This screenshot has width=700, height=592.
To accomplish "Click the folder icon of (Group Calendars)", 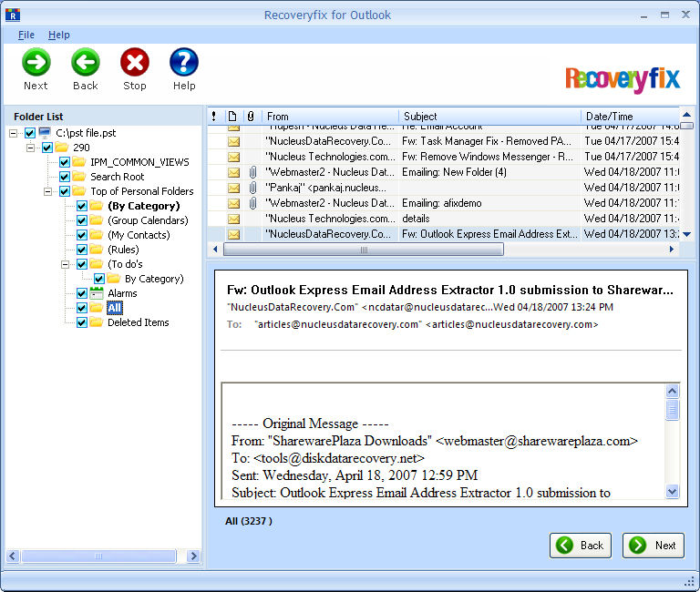I will 97,219.
